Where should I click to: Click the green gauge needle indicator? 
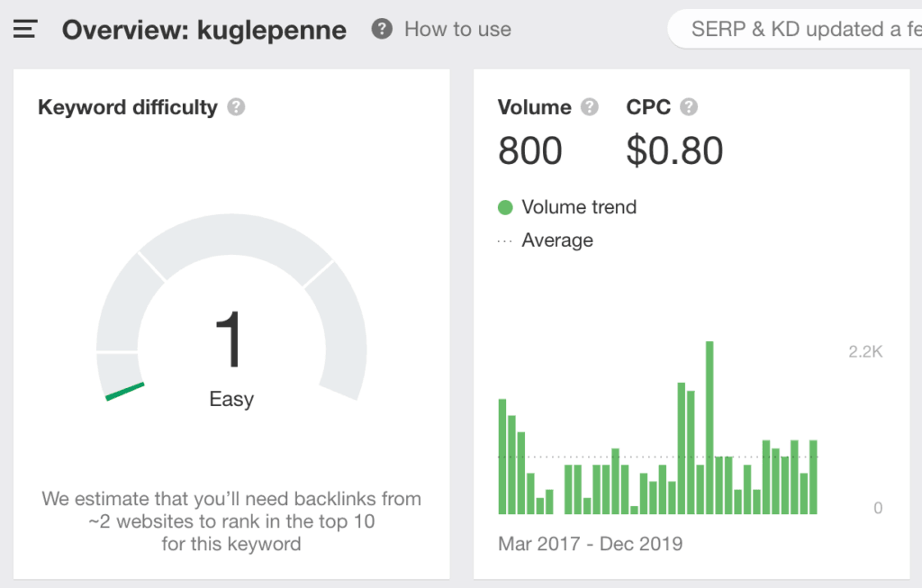tap(124, 391)
